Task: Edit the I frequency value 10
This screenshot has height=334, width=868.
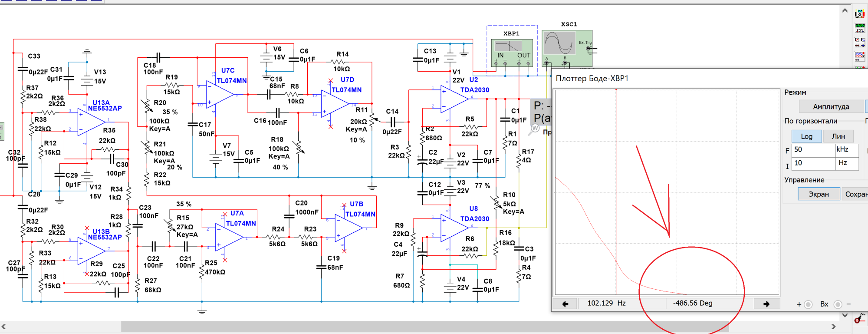Action: [x=813, y=163]
